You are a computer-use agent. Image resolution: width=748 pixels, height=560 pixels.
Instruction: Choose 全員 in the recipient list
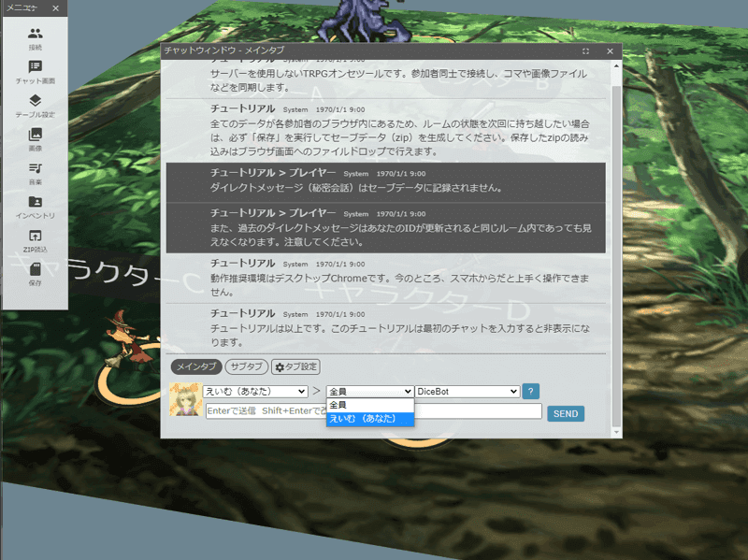tap(370, 405)
